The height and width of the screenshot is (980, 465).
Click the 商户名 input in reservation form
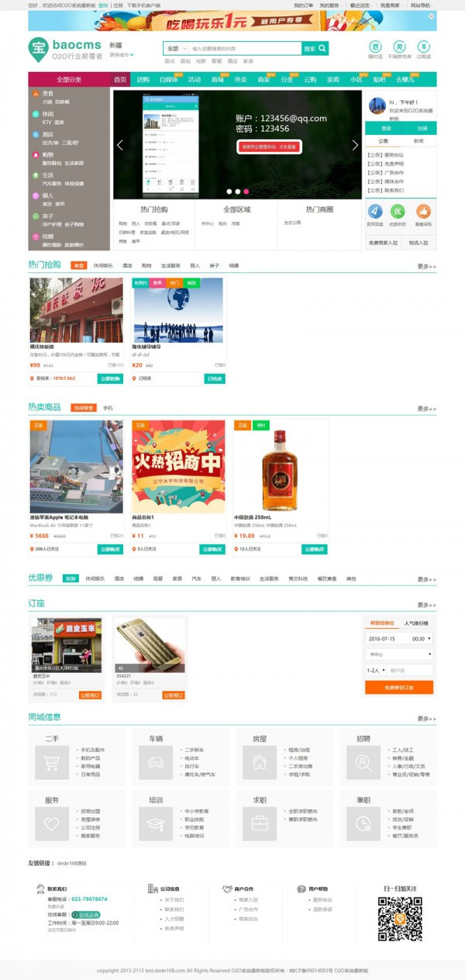[410, 670]
